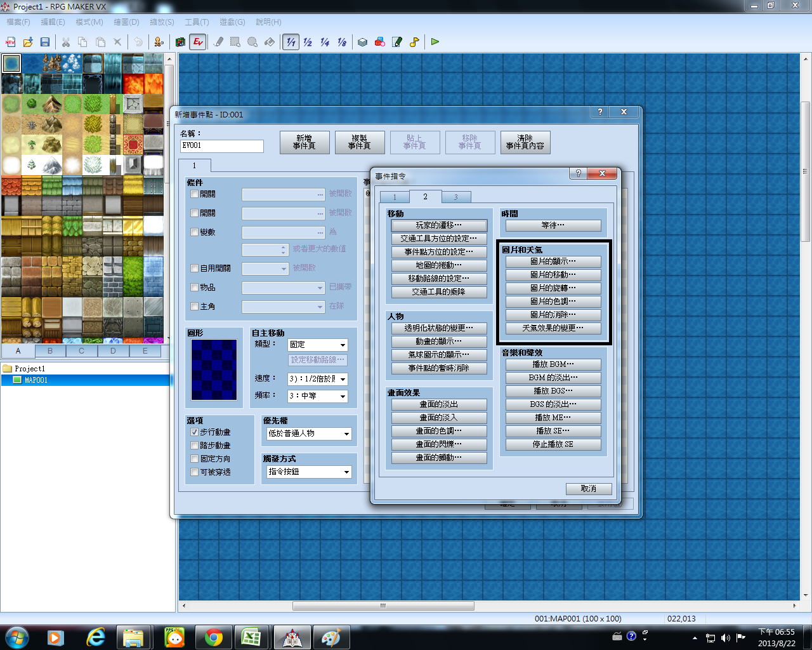Switch to tab 3 in 事件指令 dialog
This screenshot has width=812, height=650.
455,197
